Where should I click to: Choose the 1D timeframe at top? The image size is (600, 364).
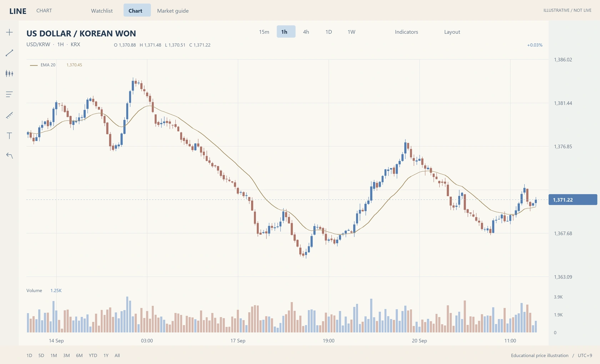tap(329, 32)
